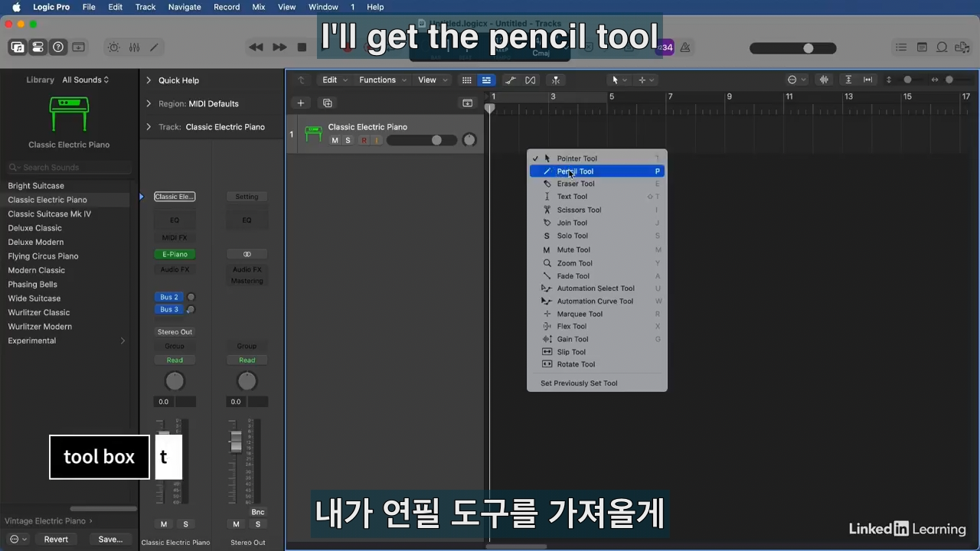This screenshot has height=551, width=980.
Task: Select Phasing Bells patch
Action: (x=32, y=285)
